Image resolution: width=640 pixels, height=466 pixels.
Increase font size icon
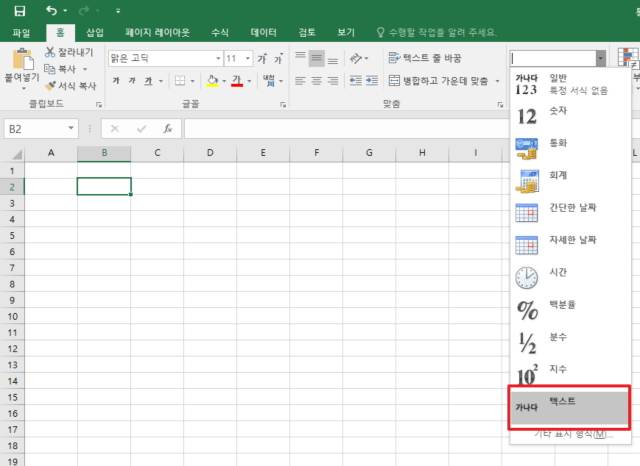262,59
